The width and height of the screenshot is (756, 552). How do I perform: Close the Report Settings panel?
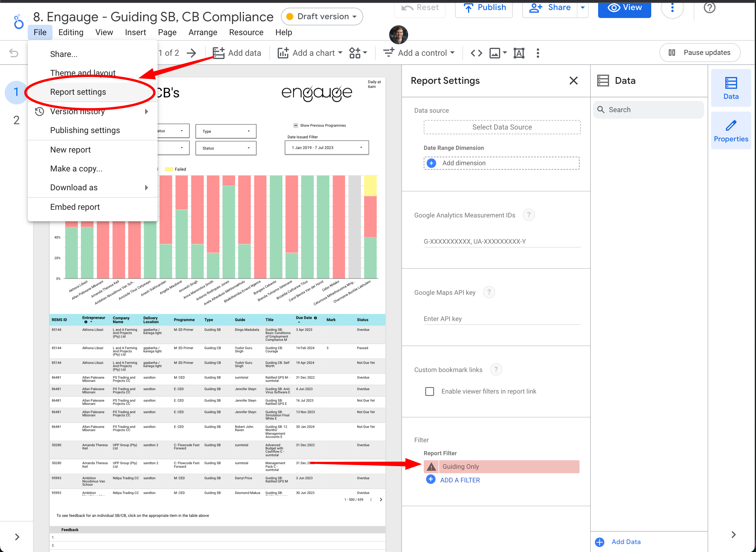[x=573, y=81]
